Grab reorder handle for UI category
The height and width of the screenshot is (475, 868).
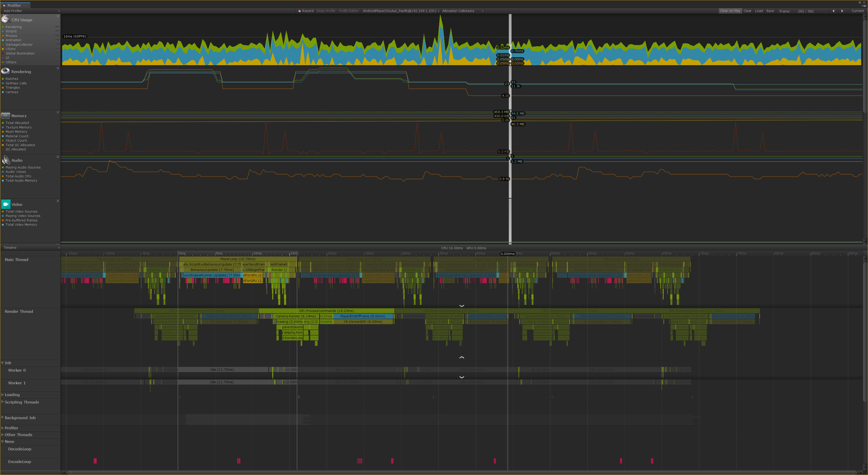point(57,58)
